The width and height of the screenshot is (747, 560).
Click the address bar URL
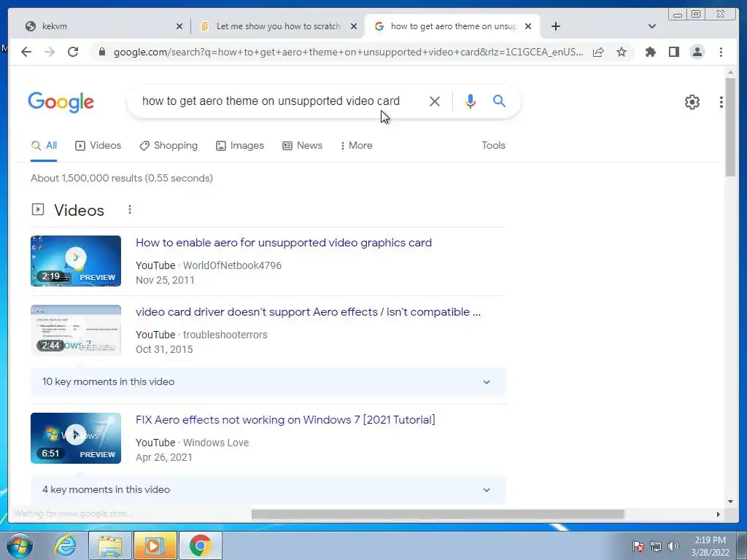[x=348, y=52]
